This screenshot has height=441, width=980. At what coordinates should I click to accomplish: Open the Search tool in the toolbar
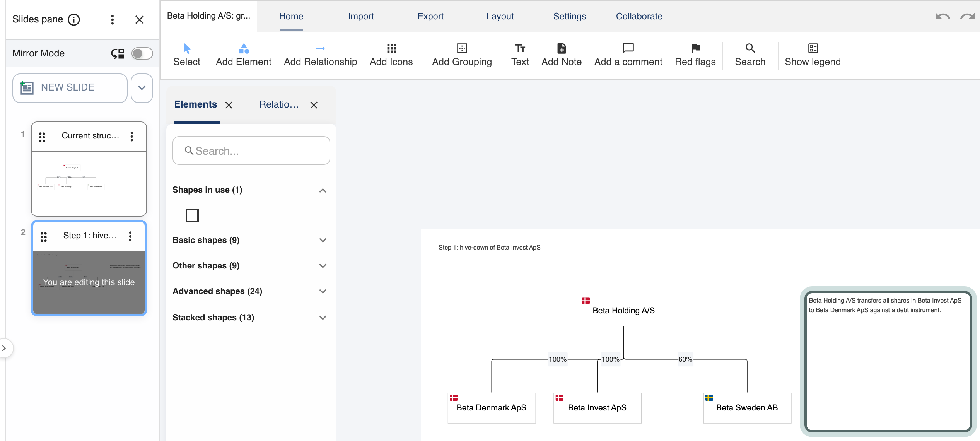click(x=750, y=55)
